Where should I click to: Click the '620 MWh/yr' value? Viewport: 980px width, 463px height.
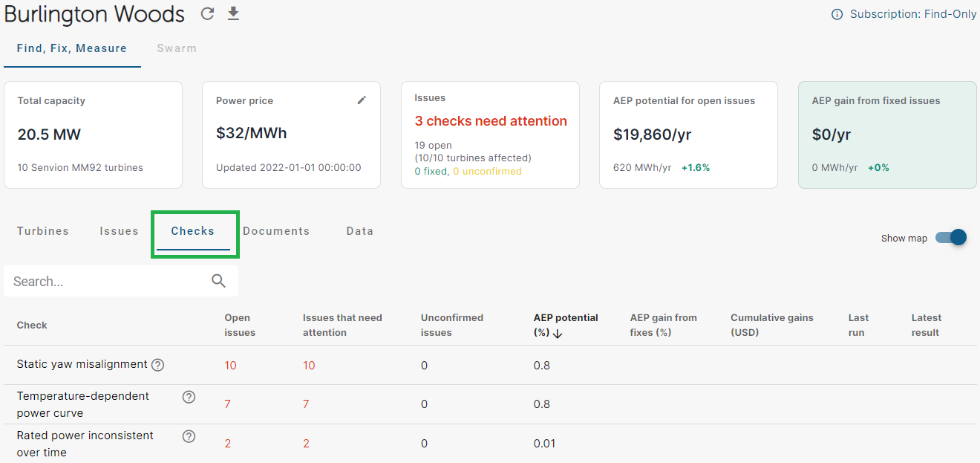(642, 167)
